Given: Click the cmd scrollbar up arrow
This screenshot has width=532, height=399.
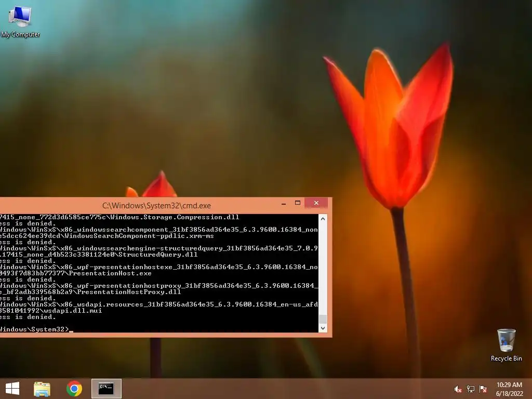Looking at the screenshot, I should (x=323, y=219).
